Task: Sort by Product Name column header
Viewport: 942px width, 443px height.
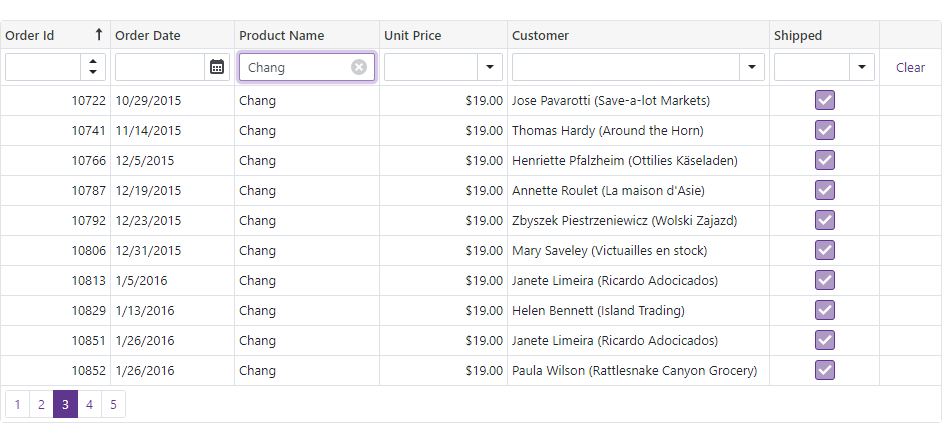Action: pos(282,35)
